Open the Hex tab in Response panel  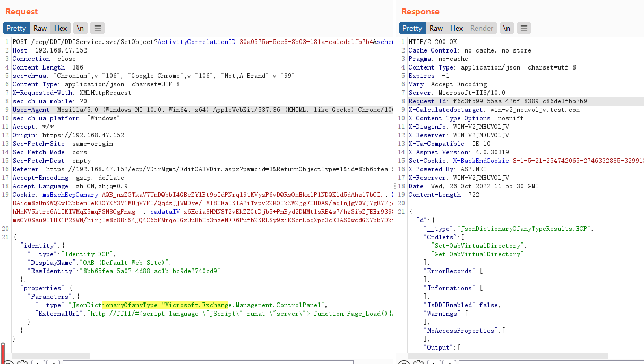click(x=457, y=28)
